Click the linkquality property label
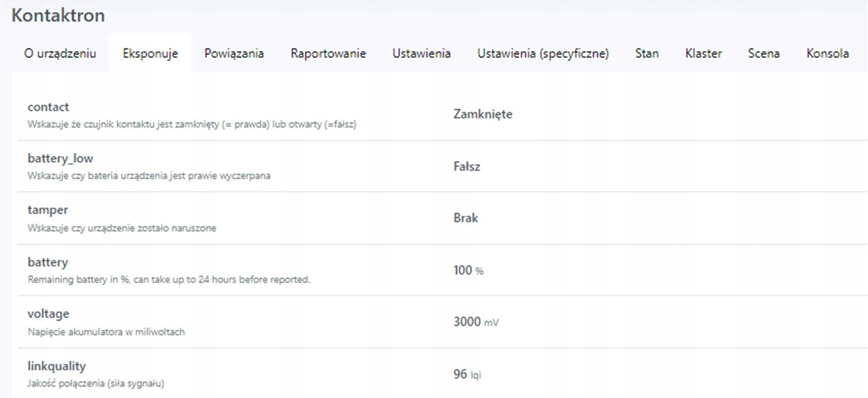This screenshot has height=398, width=868. coord(56,366)
